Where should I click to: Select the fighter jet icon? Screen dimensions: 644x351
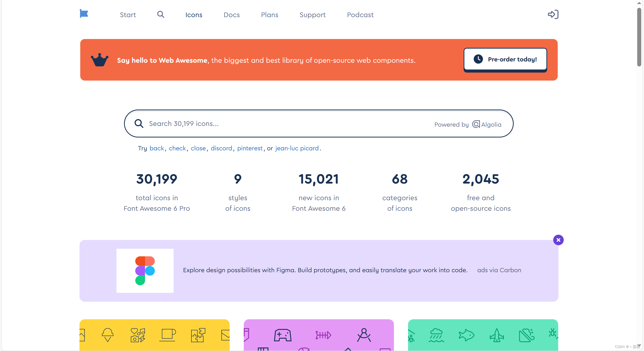497,335
